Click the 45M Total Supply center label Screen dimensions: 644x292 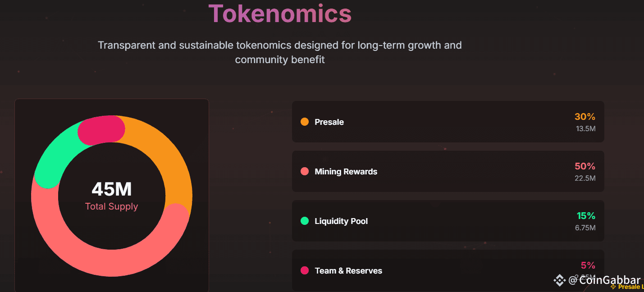pos(112,196)
